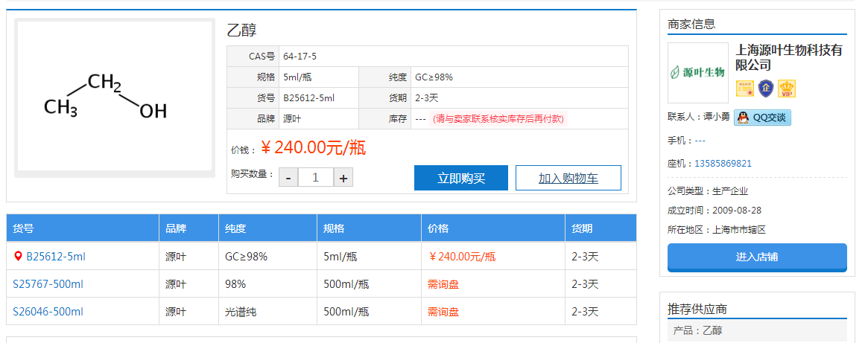Image resolution: width=868 pixels, height=343 pixels.
Task: Open QQ交谈 chat with the seller
Action: (762, 118)
